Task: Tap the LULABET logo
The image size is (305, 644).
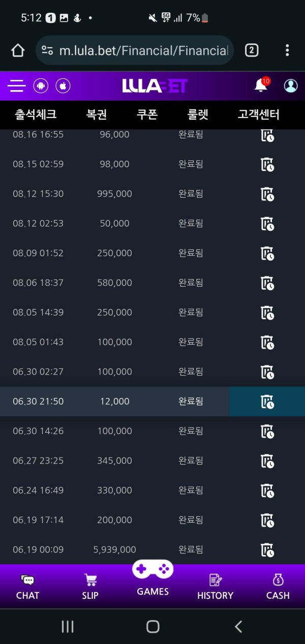Action: tap(155, 85)
